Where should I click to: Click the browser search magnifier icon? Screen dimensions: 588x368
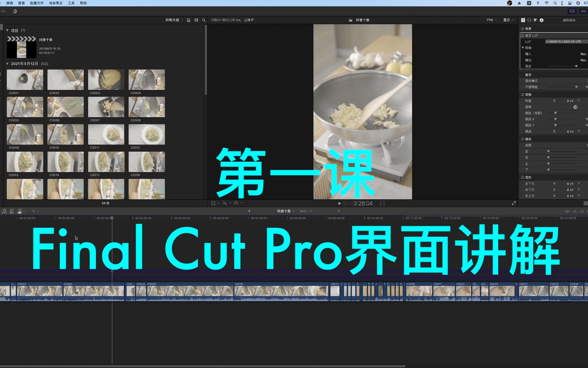(x=204, y=20)
